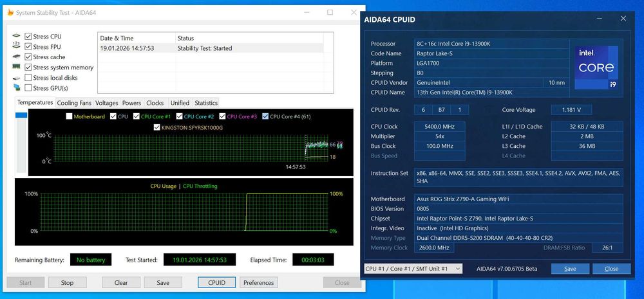644x299 pixels.
Task: Maximize the System Stability Test window
Action: click(330, 12)
